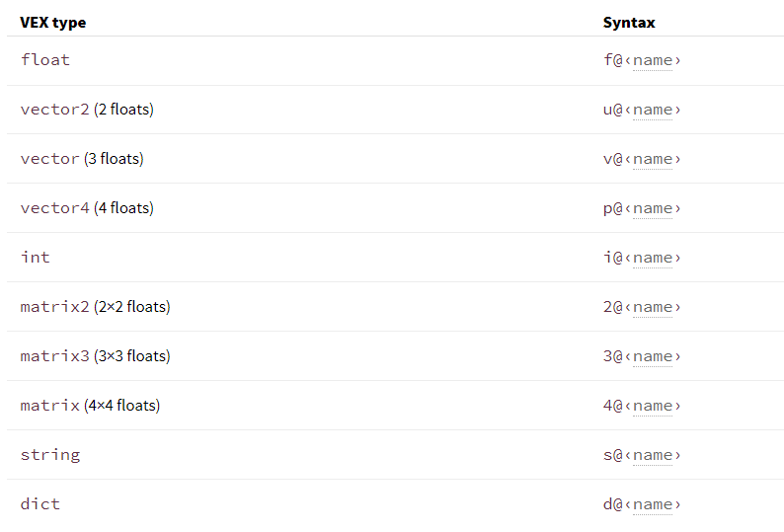This screenshot has width=784, height=532.
Task: Click the dotted name in 3@ syntax
Action: point(653,356)
